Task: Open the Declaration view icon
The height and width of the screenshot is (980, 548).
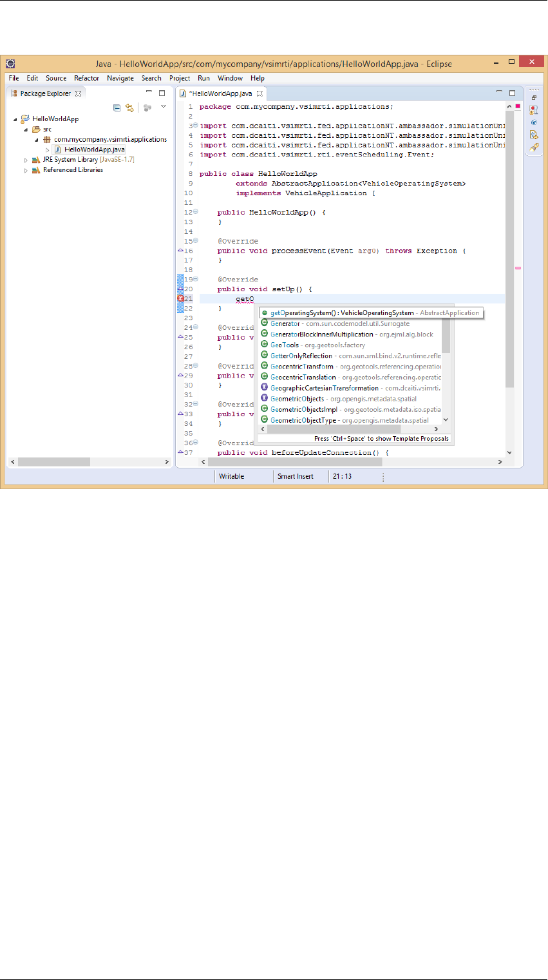Action: [x=534, y=135]
